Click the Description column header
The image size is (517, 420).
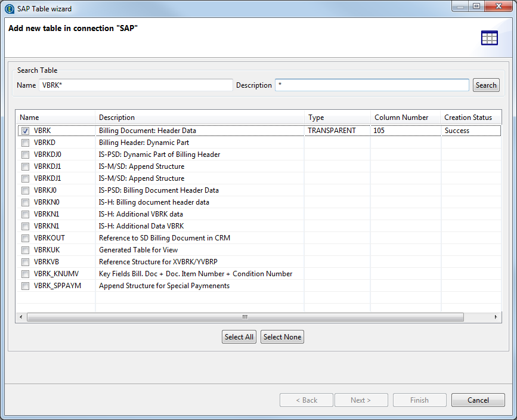(x=200, y=118)
